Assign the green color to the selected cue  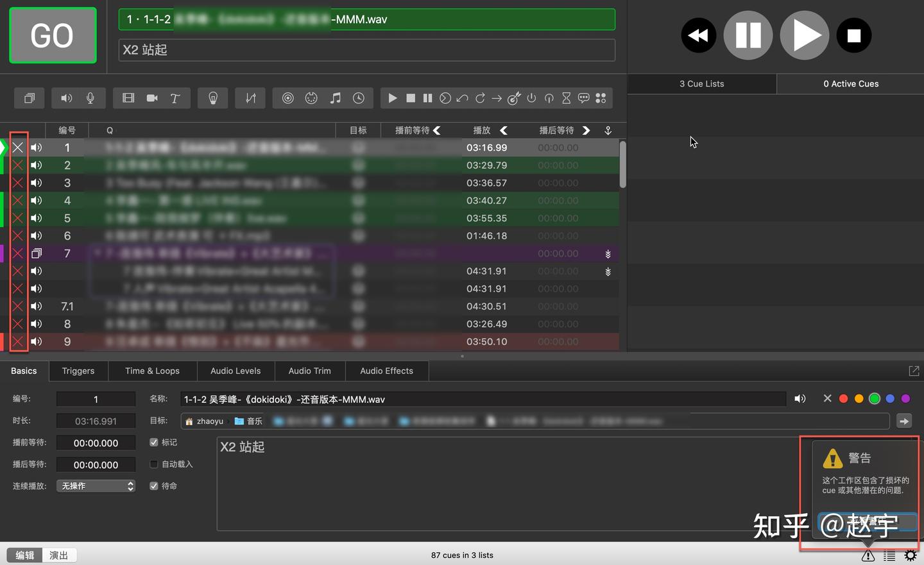(x=874, y=398)
